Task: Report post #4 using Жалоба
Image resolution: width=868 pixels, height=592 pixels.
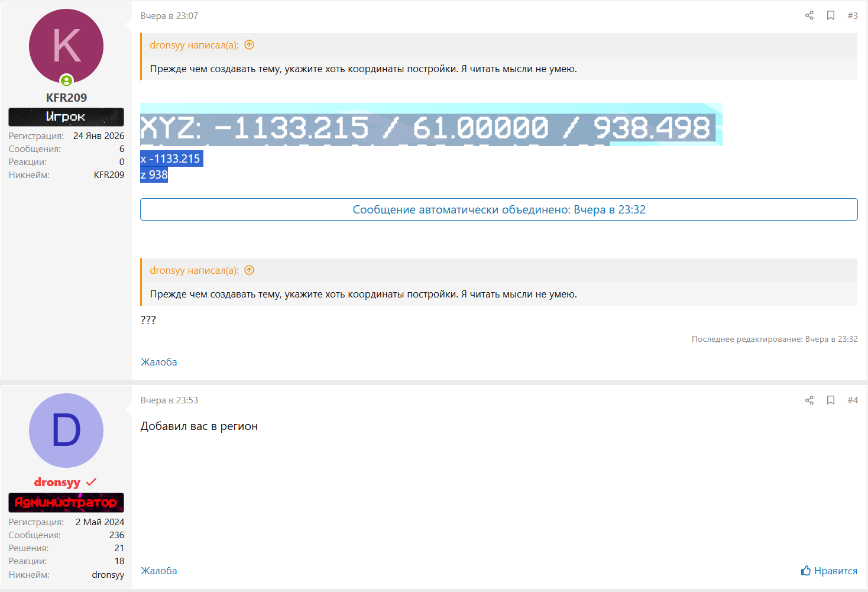Action: click(158, 571)
